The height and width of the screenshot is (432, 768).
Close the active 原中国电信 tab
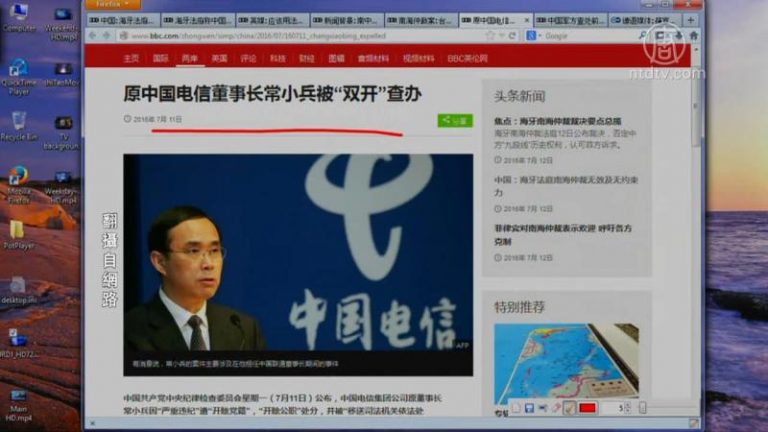[527, 21]
